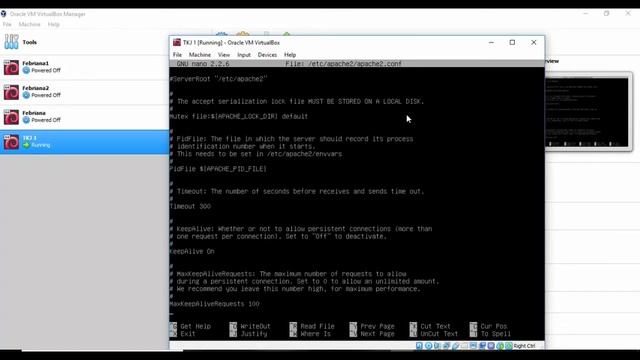
Task: Click the Febriana2 VM icon
Action: coord(11,92)
